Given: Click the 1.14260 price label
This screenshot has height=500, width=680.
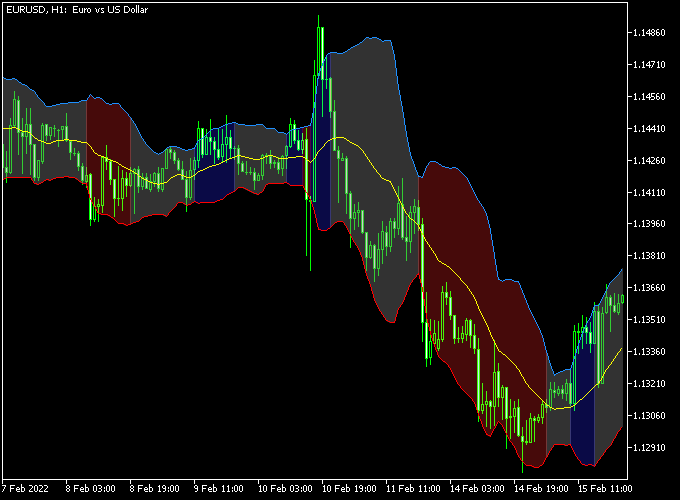Looking at the screenshot, I should point(649,160).
